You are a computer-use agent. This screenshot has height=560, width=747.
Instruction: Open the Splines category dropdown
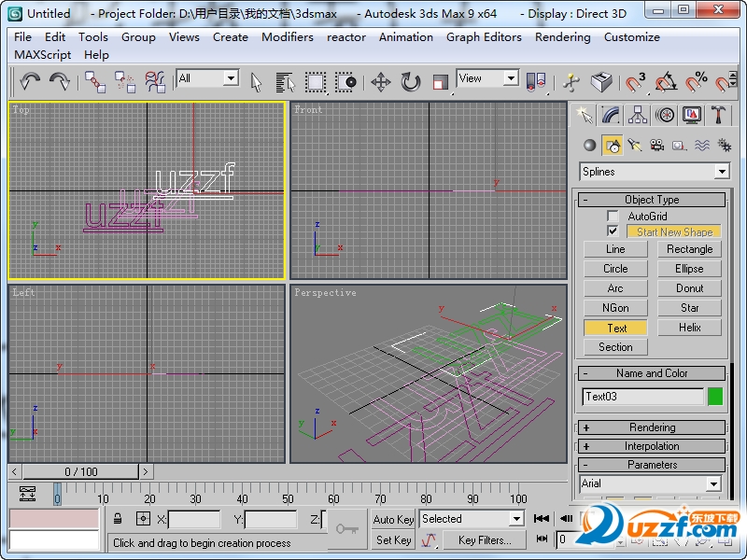(721, 172)
